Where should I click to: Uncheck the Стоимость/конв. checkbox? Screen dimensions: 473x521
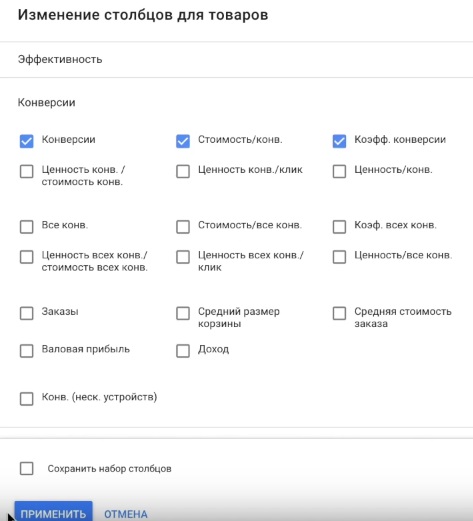[183, 141]
